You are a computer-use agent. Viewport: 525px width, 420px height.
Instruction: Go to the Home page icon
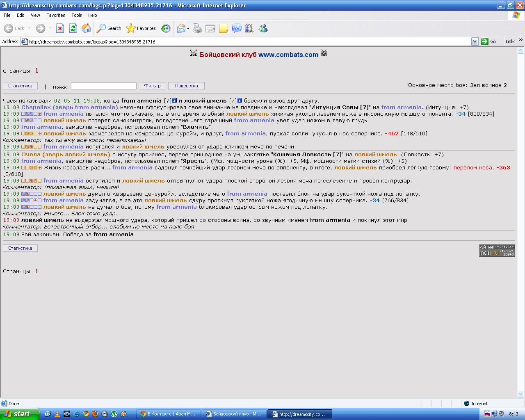point(86,28)
